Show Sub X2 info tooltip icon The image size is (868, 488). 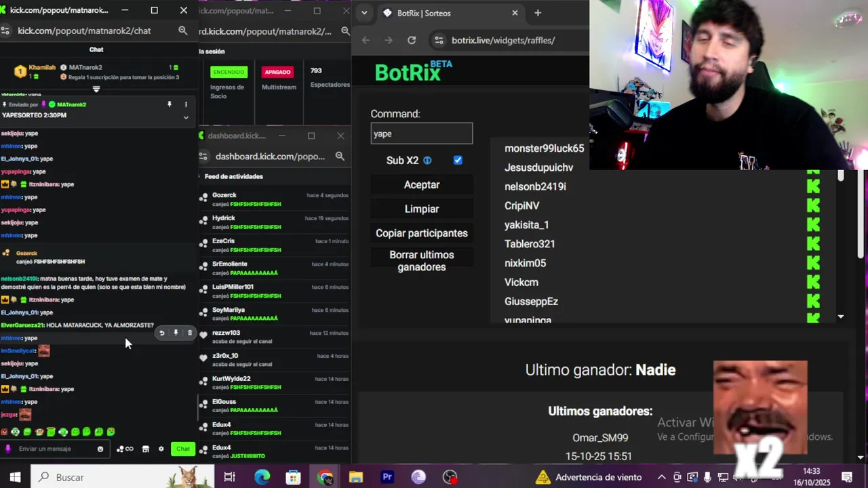pyautogui.click(x=427, y=161)
